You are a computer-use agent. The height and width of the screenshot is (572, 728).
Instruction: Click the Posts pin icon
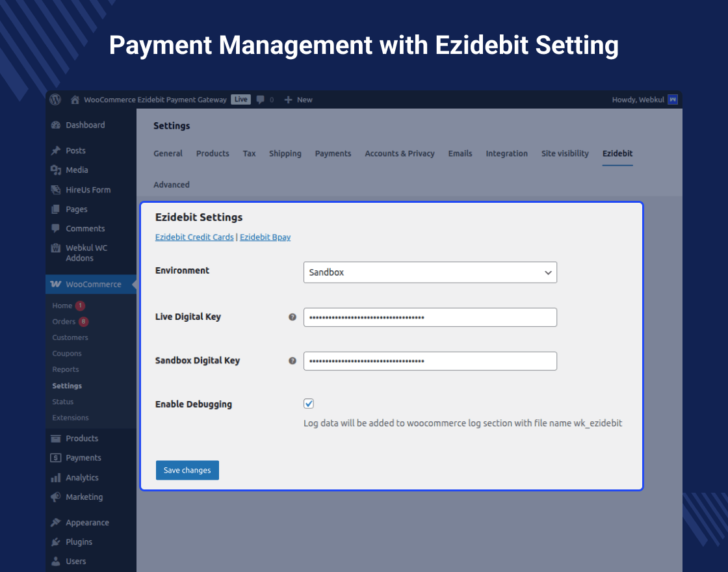click(56, 150)
